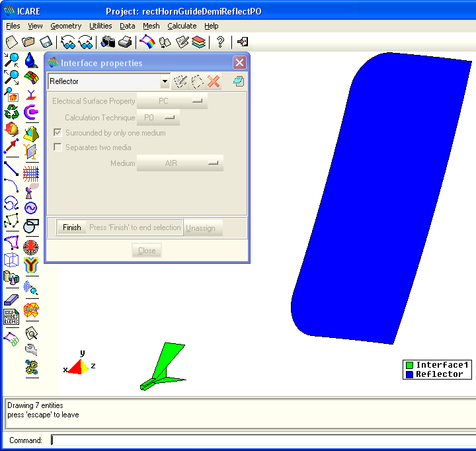Viewport: 476px width, 451px height.
Task: Click the purple flat block icon
Action: pyautogui.click(x=11, y=300)
